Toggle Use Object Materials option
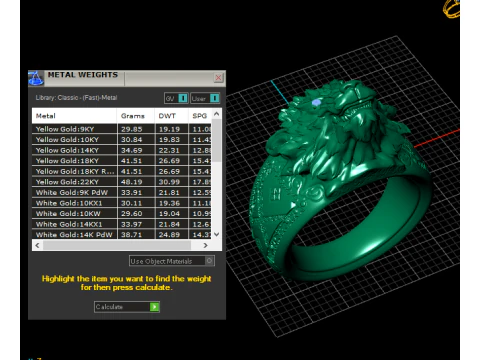The width and height of the screenshot is (480, 360). (172, 261)
